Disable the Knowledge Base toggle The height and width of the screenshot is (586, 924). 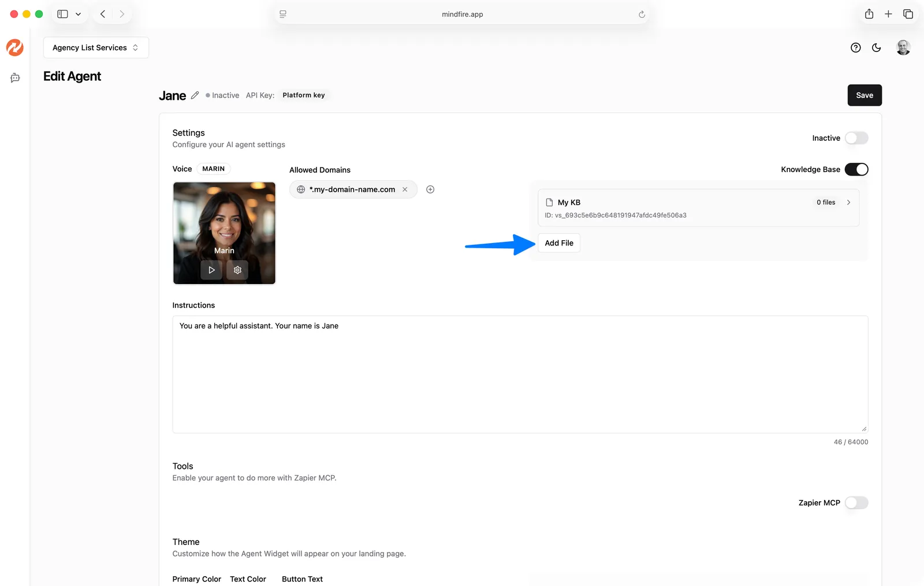[856, 169]
